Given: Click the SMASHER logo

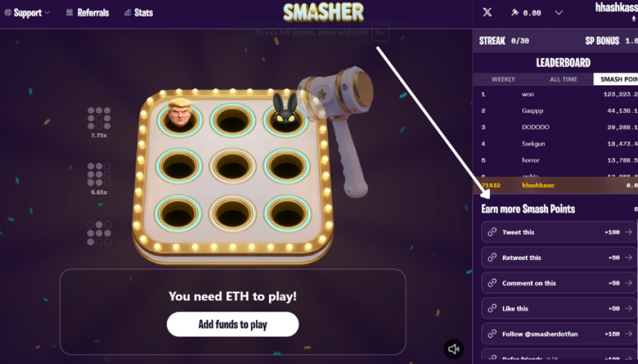Looking at the screenshot, I should point(323,12).
